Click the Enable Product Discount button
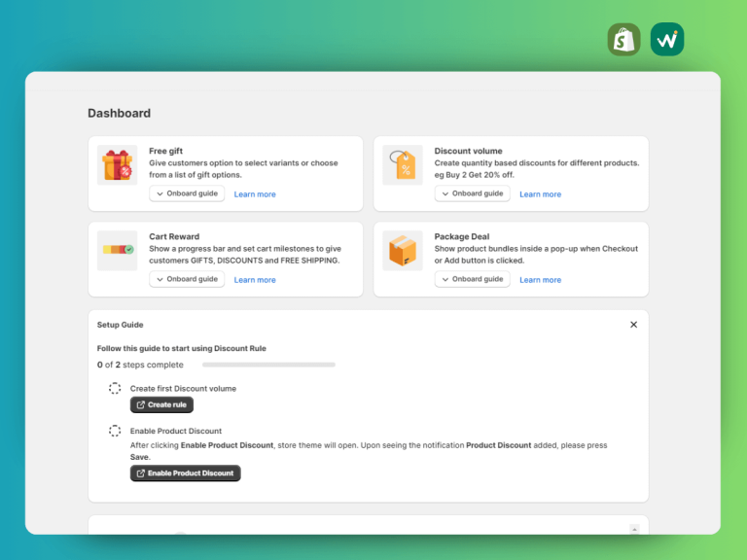This screenshot has height=560, width=747. click(x=186, y=473)
